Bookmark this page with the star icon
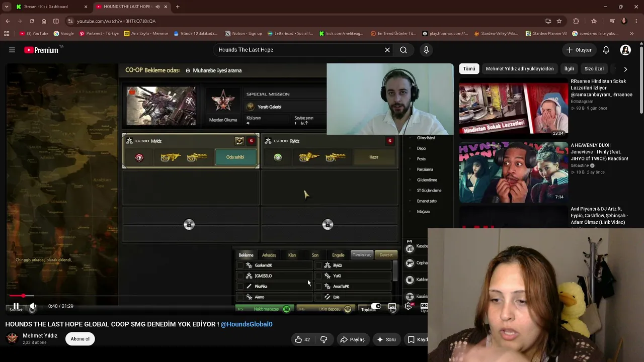This screenshot has width=644, height=362. coord(559,21)
